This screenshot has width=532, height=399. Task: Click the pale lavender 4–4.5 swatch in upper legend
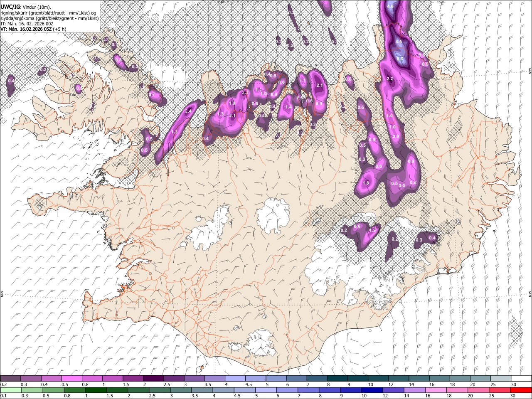click(x=234, y=378)
